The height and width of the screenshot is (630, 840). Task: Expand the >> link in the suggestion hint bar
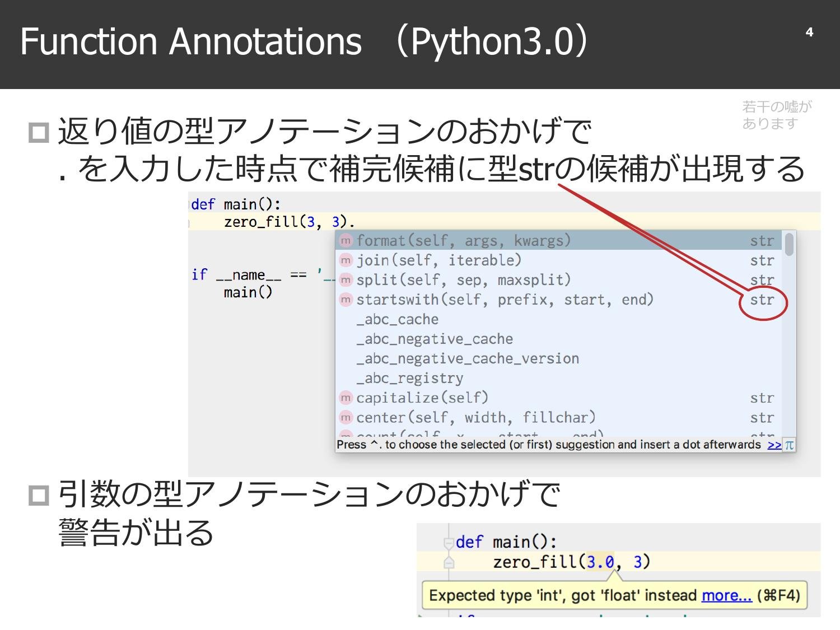[774, 444]
